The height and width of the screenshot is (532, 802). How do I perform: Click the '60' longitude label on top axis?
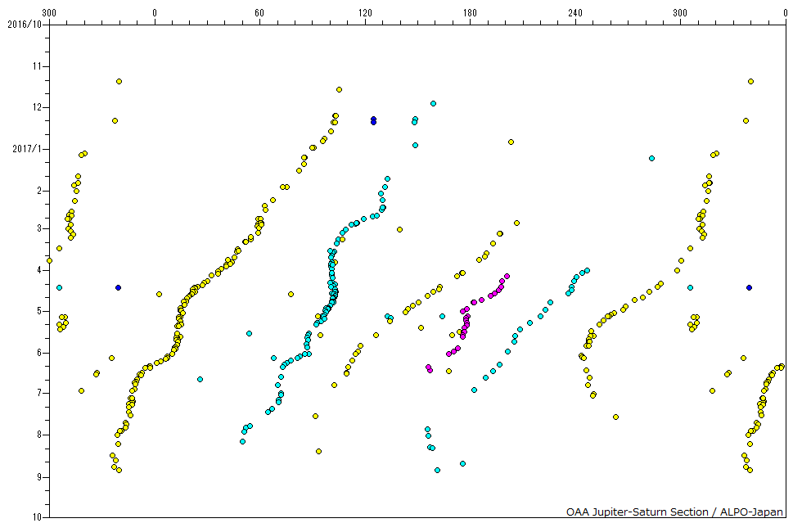point(259,13)
